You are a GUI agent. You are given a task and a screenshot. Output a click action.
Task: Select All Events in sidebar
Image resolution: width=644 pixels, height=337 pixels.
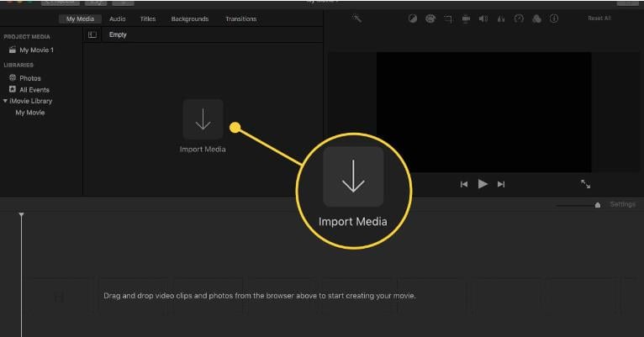tap(34, 89)
